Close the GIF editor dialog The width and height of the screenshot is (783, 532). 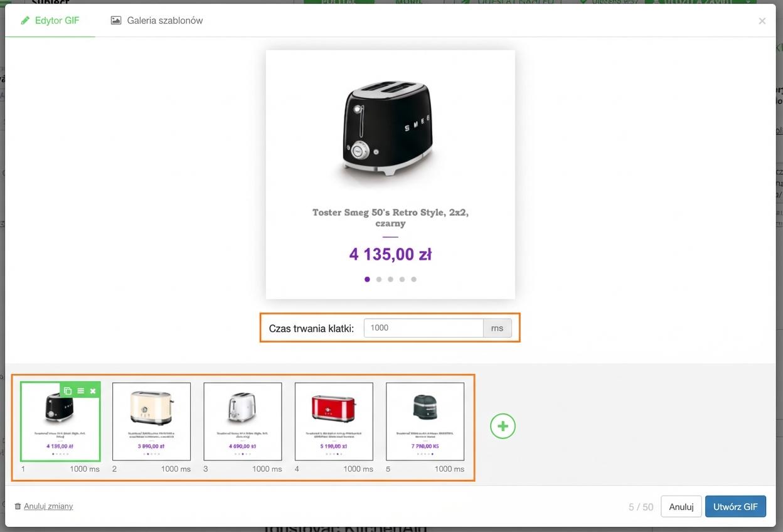[762, 21]
